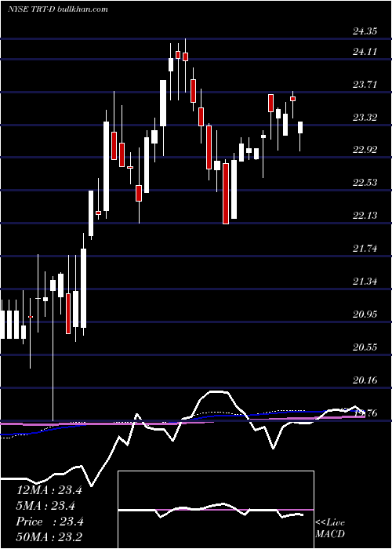The width and height of the screenshot is (392, 549).
Task: Click the Price : 23.4 readout
Action: point(49,522)
